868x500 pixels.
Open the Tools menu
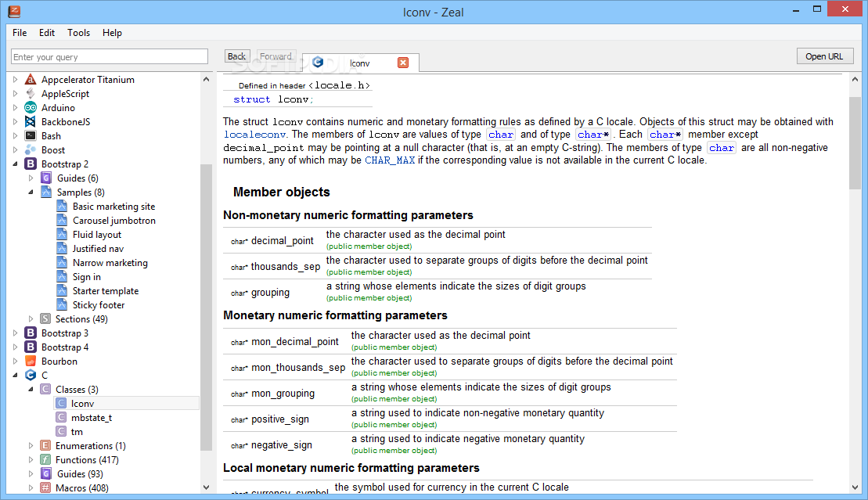(78, 33)
